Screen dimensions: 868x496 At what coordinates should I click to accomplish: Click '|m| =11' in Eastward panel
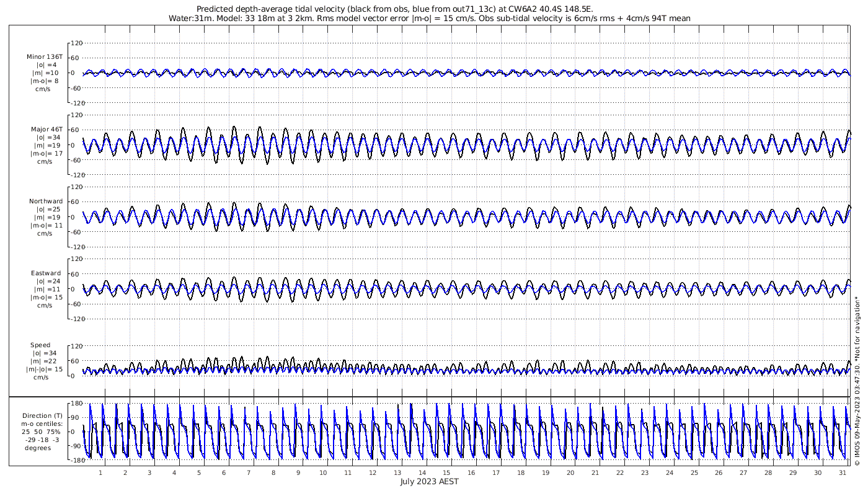point(46,289)
